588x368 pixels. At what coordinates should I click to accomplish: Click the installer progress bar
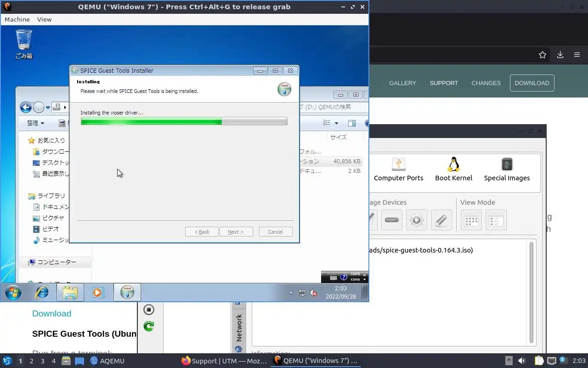(184, 121)
